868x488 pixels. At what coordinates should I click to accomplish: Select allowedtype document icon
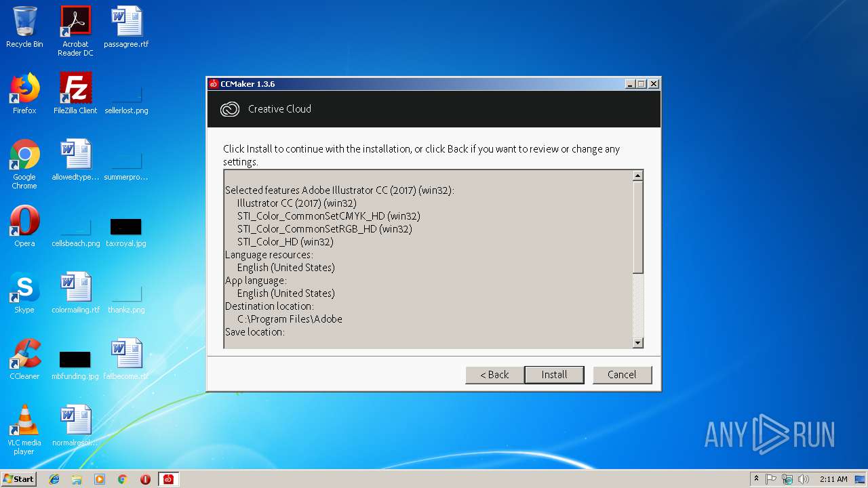pos(75,160)
